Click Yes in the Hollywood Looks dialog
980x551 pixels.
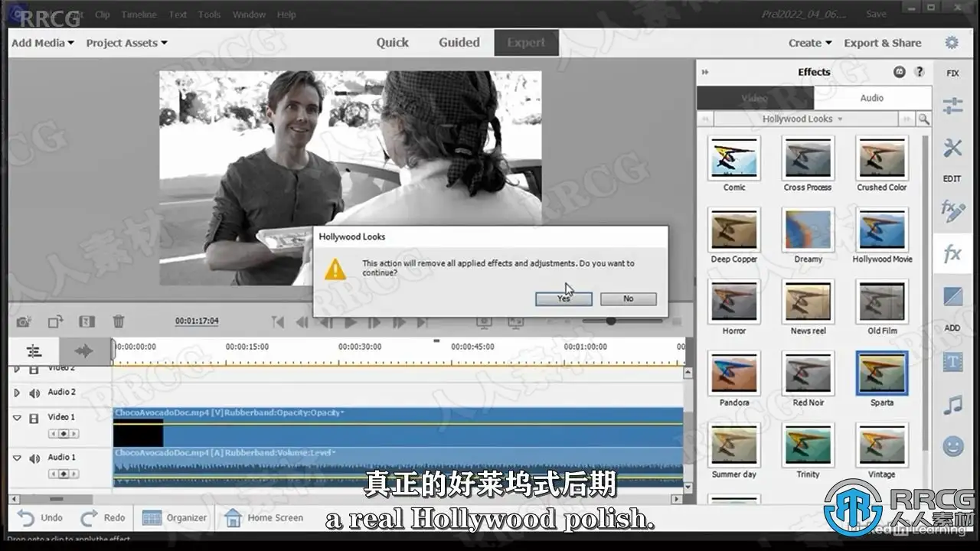(x=563, y=298)
